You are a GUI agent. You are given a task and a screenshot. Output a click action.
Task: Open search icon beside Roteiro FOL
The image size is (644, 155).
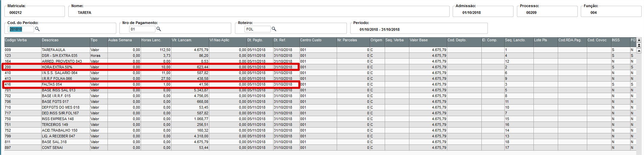(274, 29)
